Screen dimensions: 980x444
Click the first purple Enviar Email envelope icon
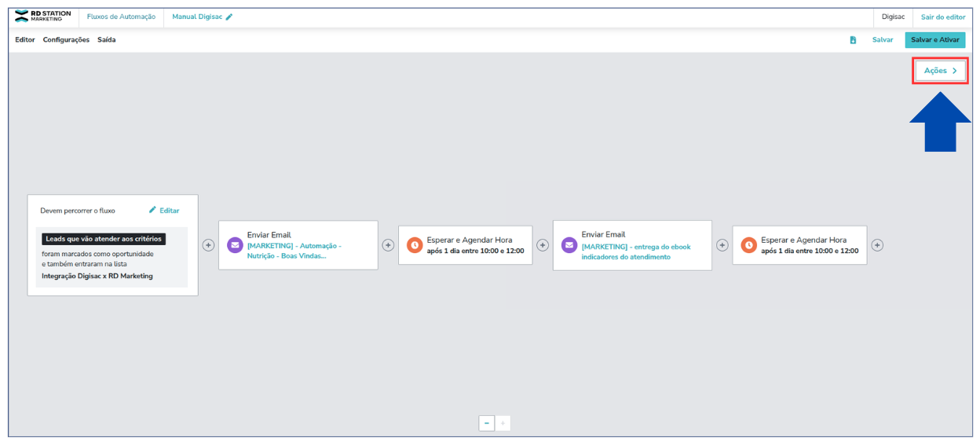click(235, 245)
